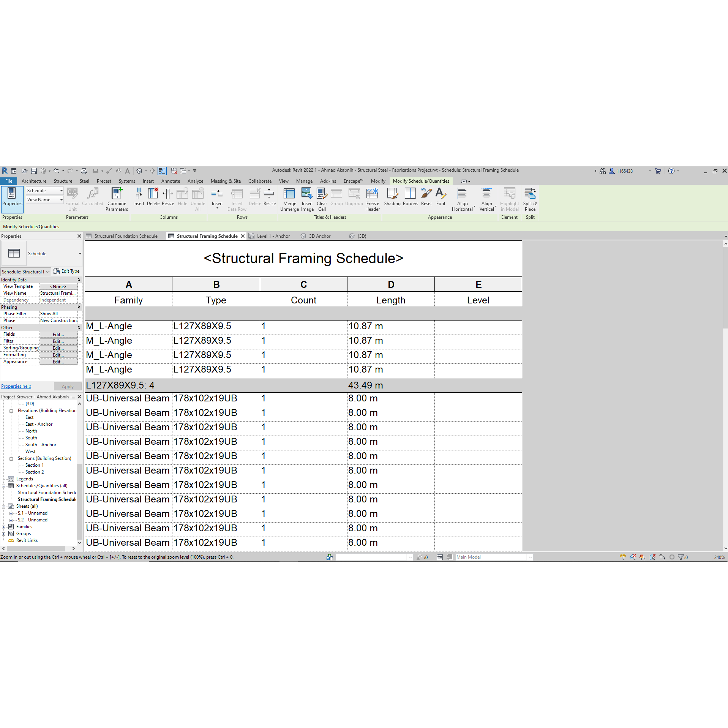Select Section 1 in Project Browser
Image resolution: width=728 pixels, height=728 pixels.
pos(34,465)
